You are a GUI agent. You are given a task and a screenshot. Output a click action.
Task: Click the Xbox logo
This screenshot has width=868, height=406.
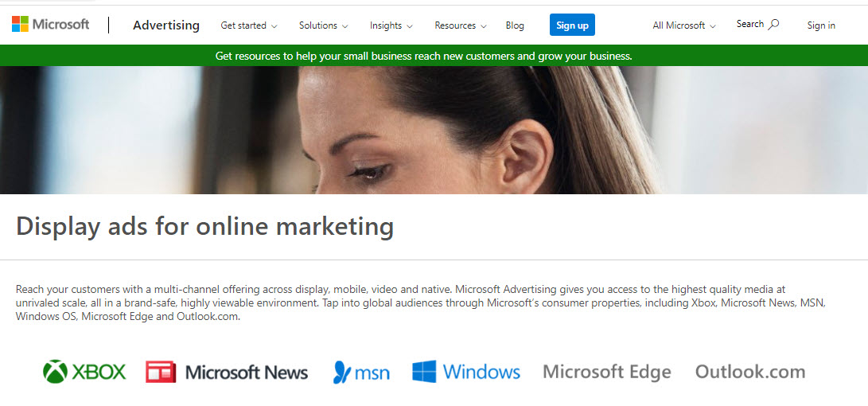84,372
